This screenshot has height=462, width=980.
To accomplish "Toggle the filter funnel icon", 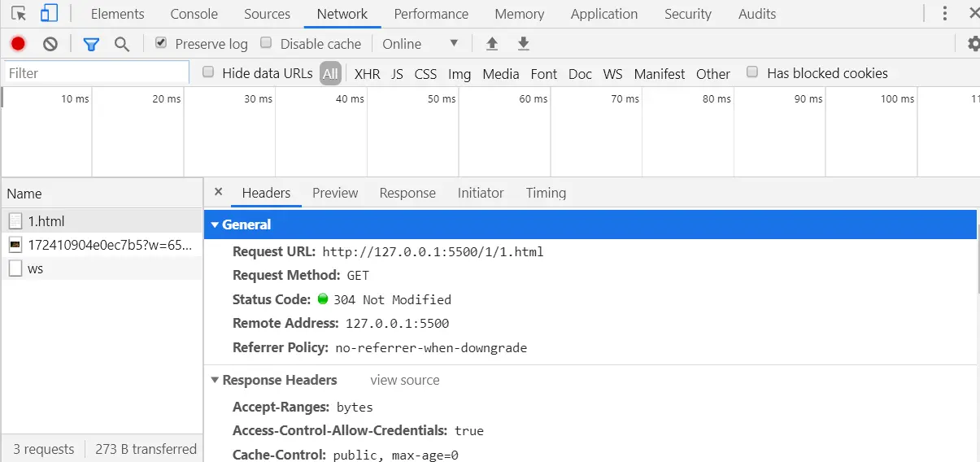I will tap(91, 44).
